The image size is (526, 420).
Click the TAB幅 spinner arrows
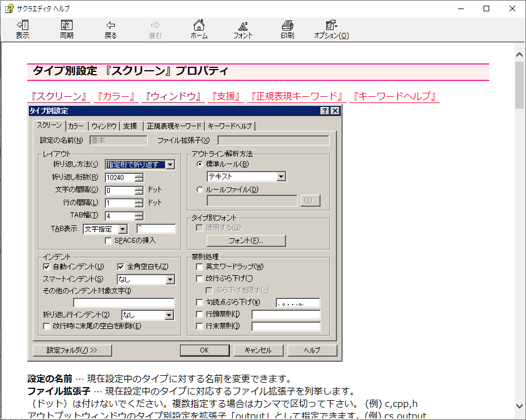(139, 216)
